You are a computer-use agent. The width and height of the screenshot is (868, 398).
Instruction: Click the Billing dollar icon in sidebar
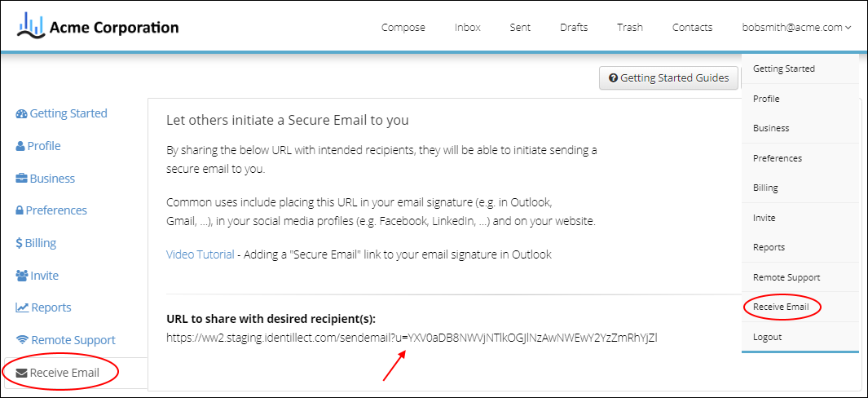tap(19, 243)
